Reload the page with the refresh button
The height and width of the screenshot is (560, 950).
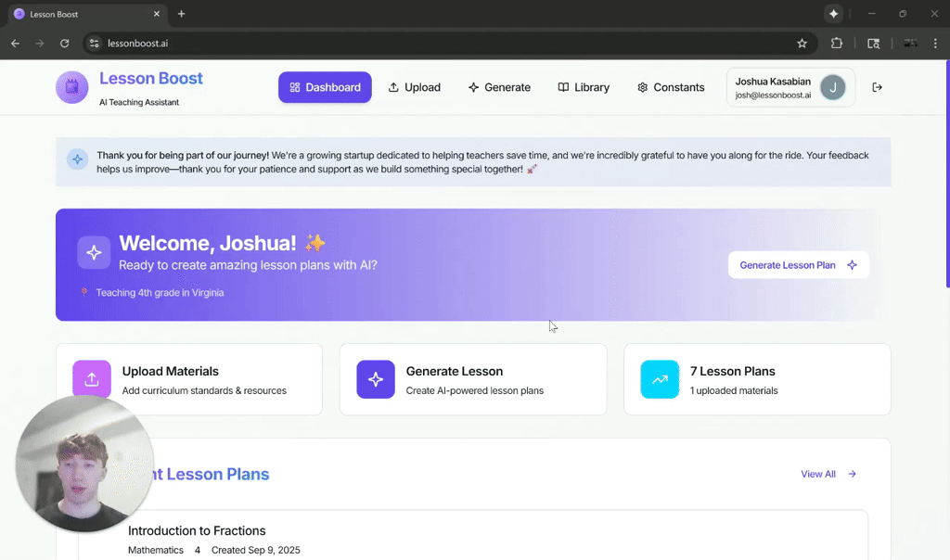[64, 43]
